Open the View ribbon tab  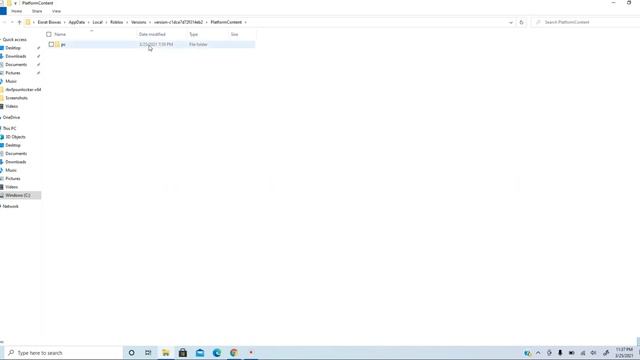(56, 11)
